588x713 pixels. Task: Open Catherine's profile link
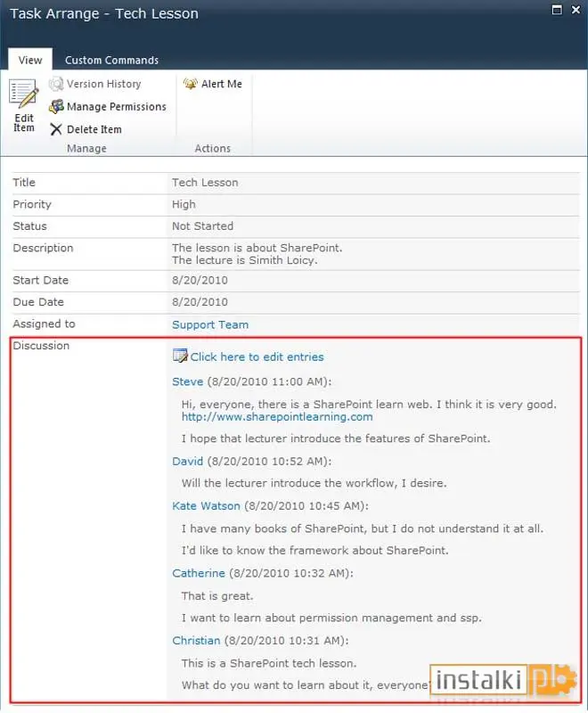[x=198, y=573]
